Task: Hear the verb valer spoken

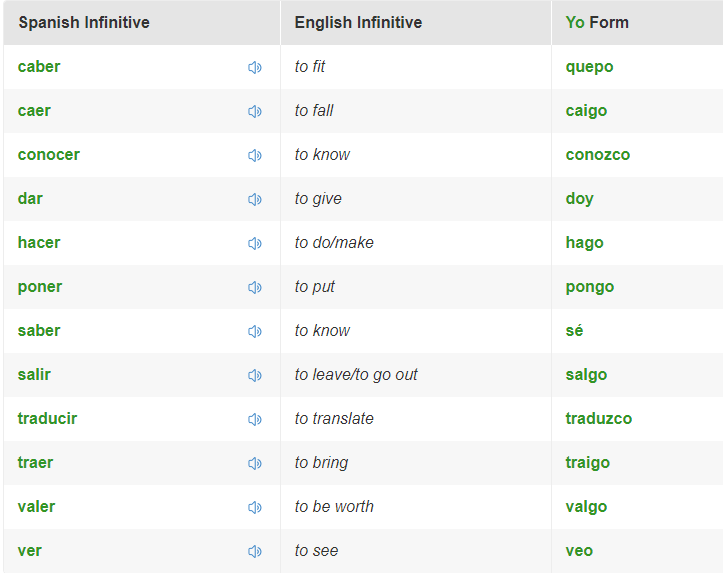Action: click(255, 507)
